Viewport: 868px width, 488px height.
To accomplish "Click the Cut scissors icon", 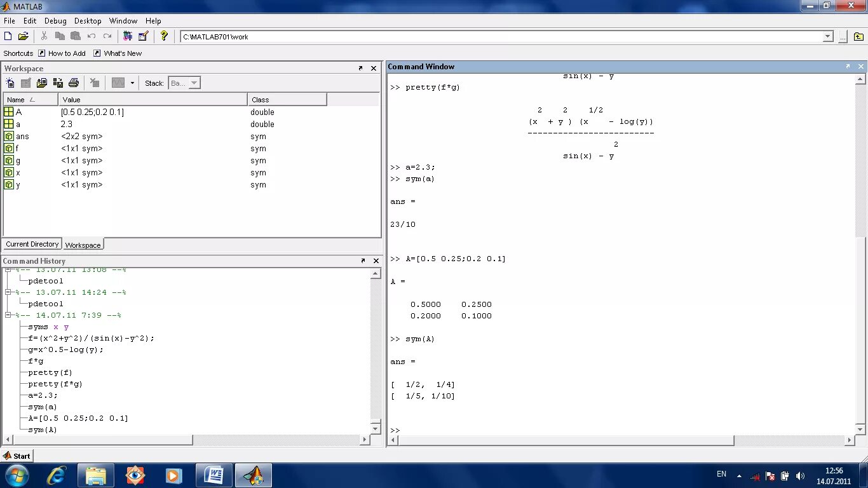I will 44,36.
